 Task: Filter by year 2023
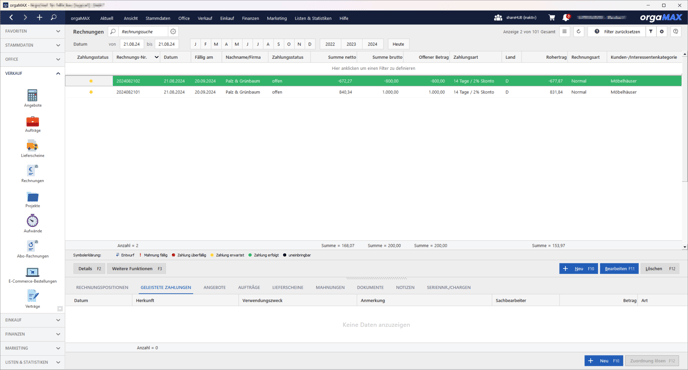pos(351,44)
